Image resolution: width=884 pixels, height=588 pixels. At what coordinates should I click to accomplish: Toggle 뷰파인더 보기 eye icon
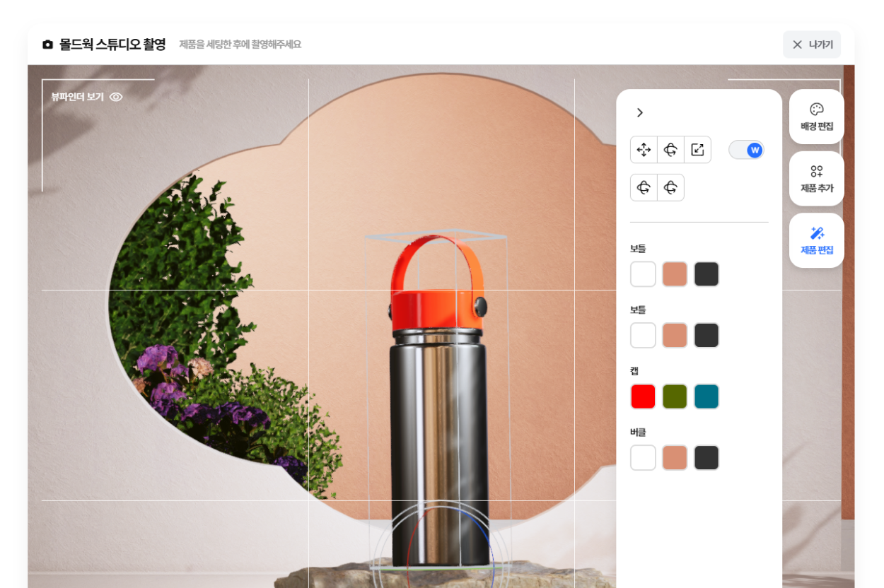[116, 97]
